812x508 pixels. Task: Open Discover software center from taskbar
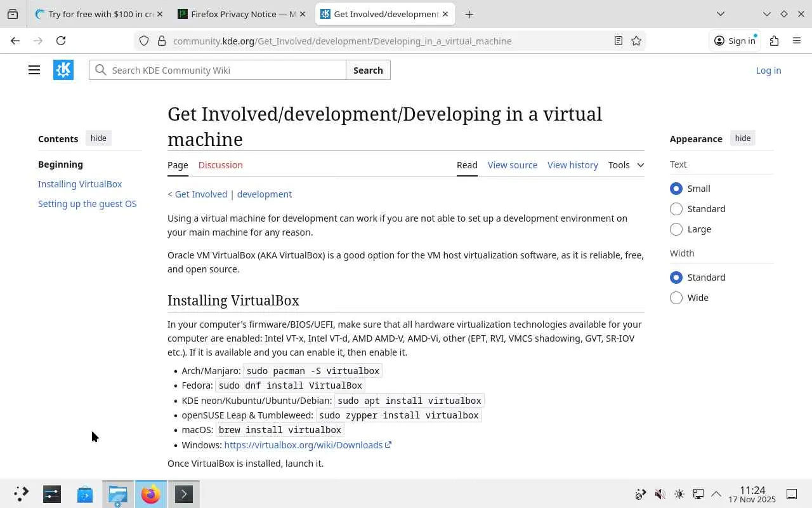(x=85, y=494)
